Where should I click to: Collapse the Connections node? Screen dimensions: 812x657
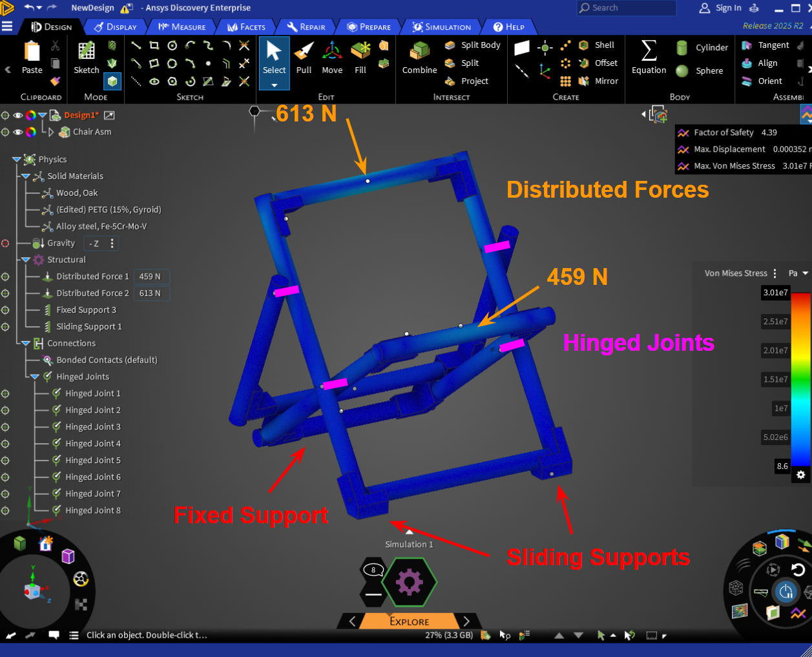[26, 344]
